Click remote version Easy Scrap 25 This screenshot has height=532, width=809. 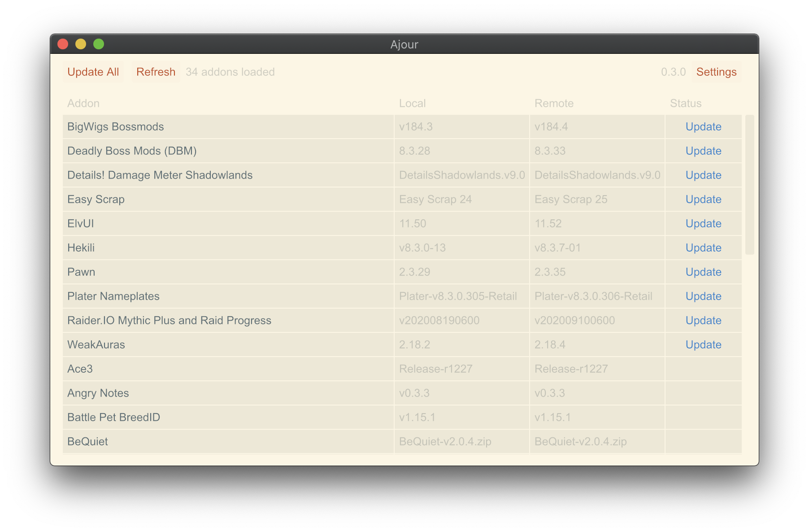[x=571, y=199]
